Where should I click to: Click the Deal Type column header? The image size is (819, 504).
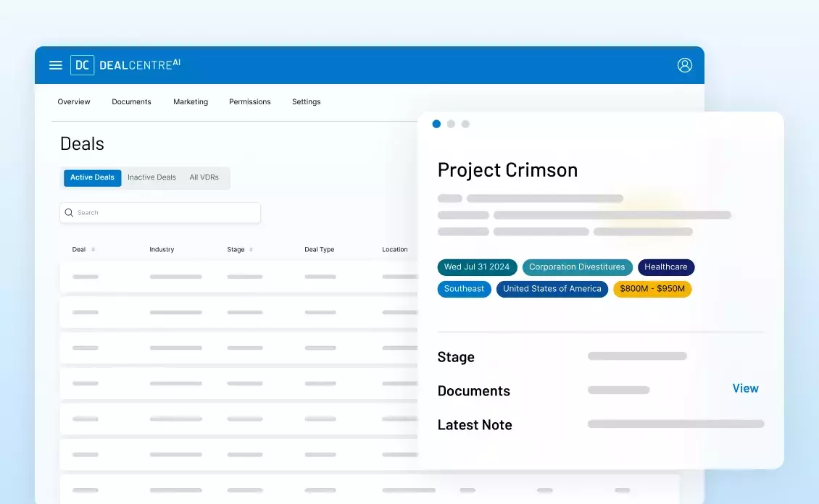pyautogui.click(x=319, y=249)
